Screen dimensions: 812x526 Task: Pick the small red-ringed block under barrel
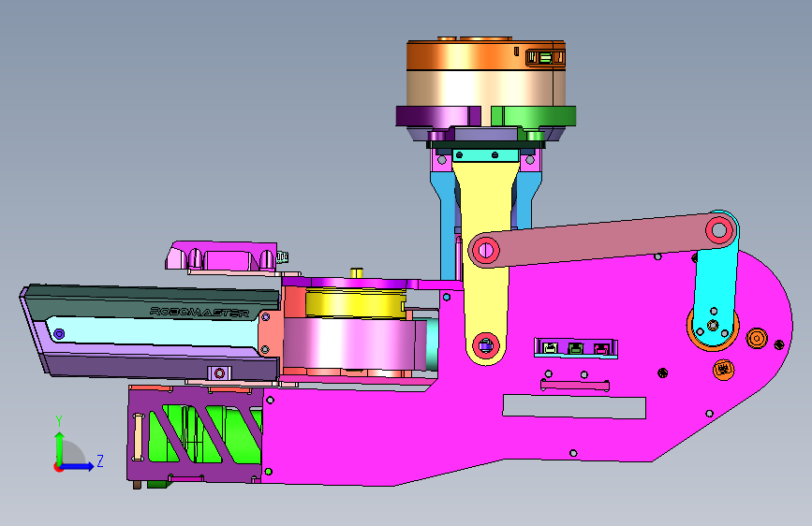[x=219, y=373]
